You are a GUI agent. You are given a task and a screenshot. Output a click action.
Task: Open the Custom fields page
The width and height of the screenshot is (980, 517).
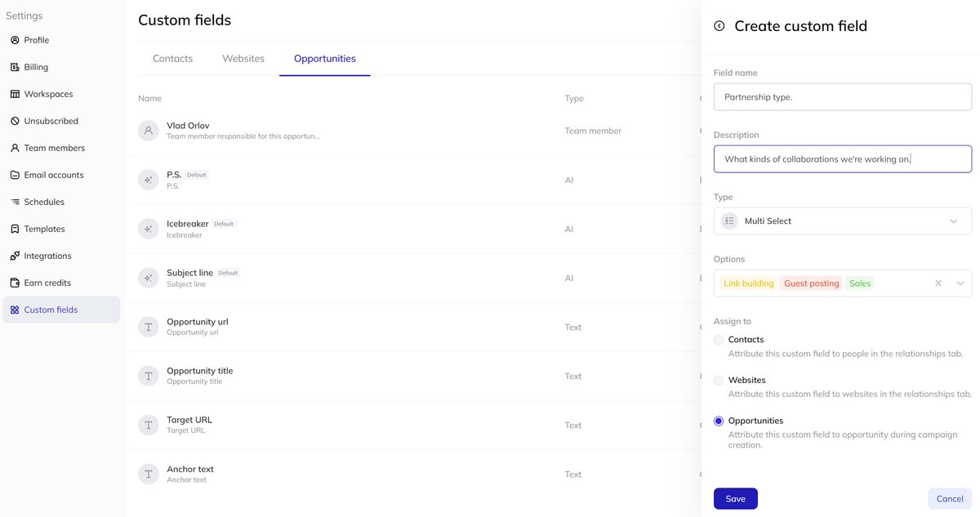(x=61, y=310)
